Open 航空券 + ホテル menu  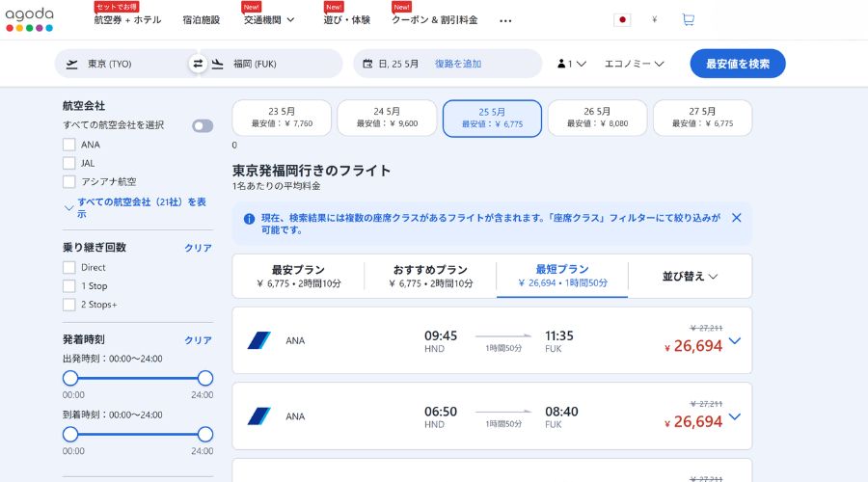coord(127,20)
